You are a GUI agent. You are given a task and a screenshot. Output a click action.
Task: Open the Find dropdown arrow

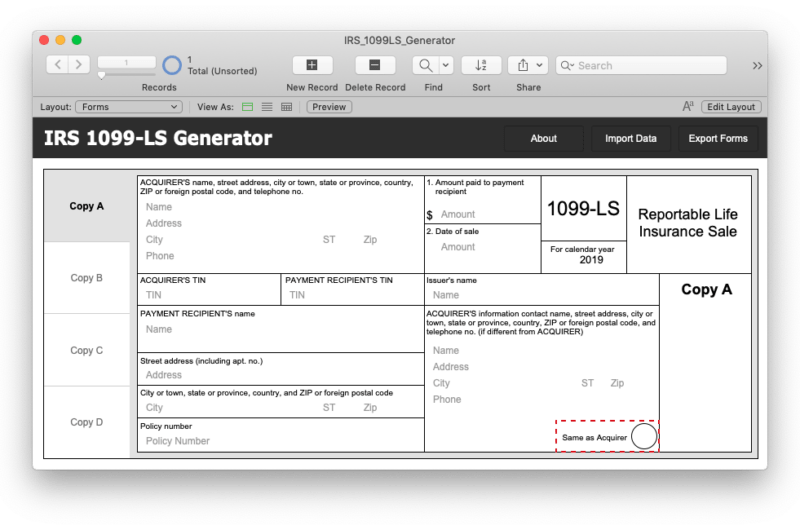click(x=446, y=65)
